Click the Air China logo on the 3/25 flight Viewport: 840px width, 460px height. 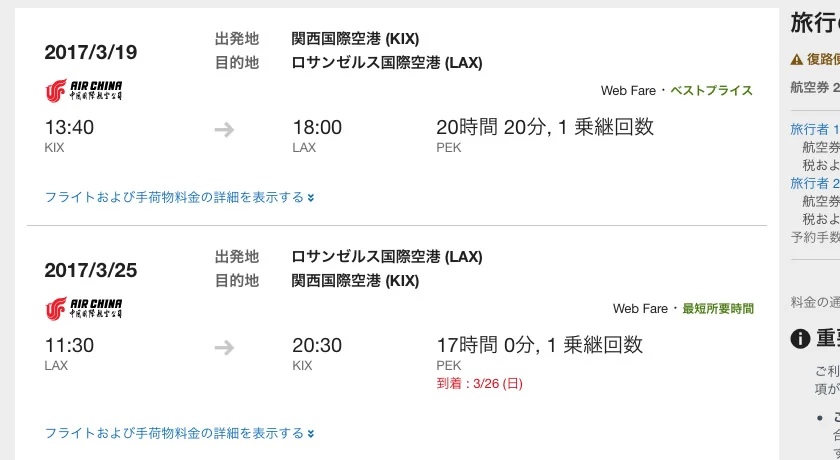(x=84, y=308)
